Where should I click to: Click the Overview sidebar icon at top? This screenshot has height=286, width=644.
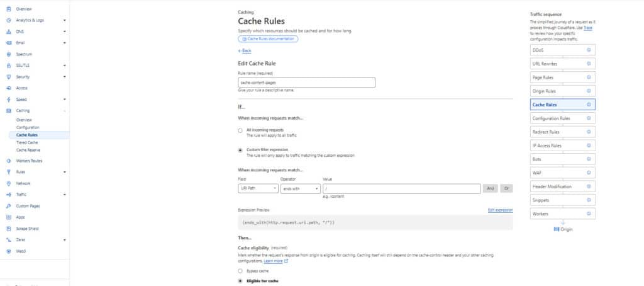coord(9,9)
